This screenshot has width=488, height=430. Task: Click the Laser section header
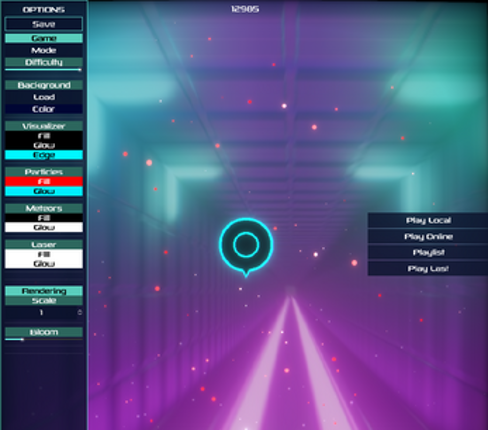tap(44, 244)
